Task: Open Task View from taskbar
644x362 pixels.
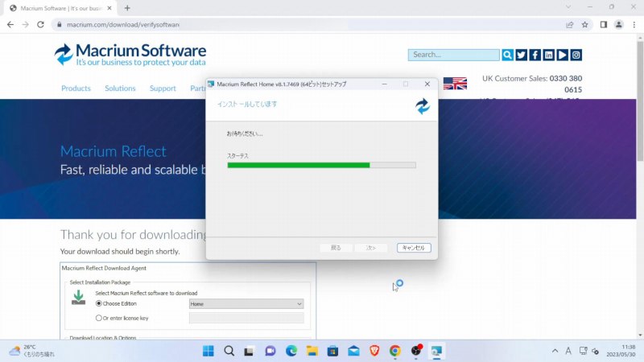Action: (x=250, y=351)
